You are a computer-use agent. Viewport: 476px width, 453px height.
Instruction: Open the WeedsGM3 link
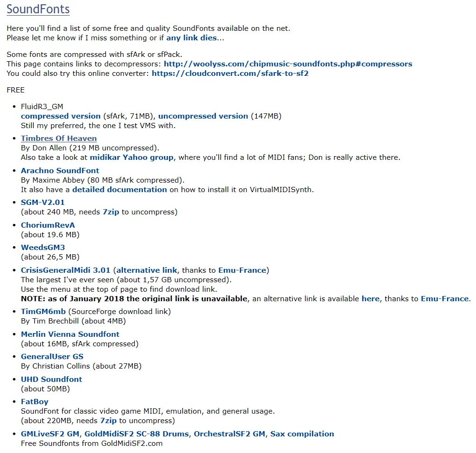[43, 248]
